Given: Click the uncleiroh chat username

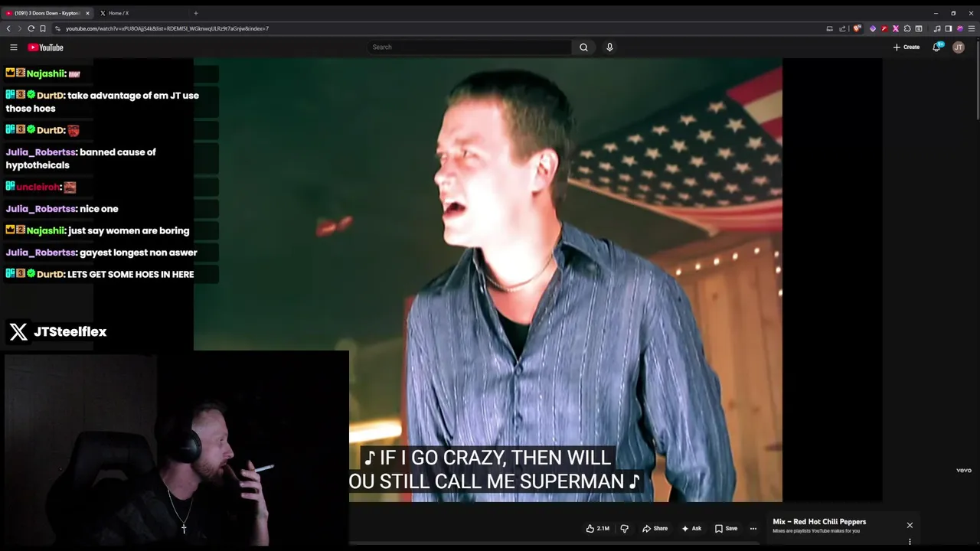Looking at the screenshot, I should point(38,187).
